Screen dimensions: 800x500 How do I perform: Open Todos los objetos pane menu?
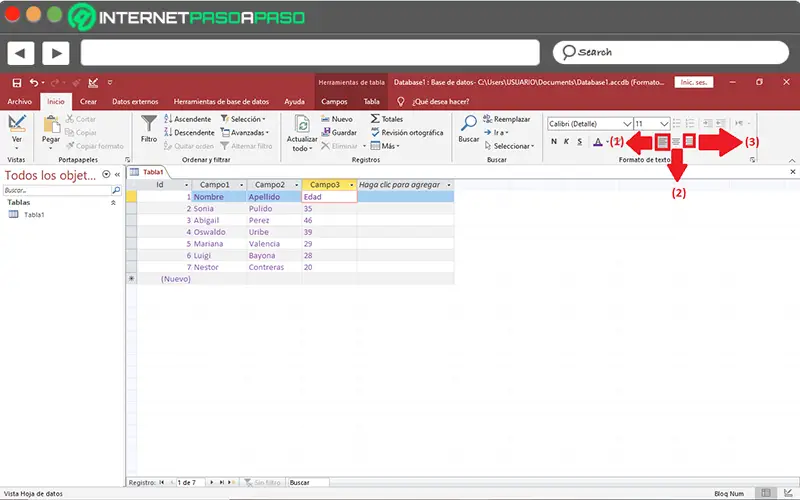[106, 174]
